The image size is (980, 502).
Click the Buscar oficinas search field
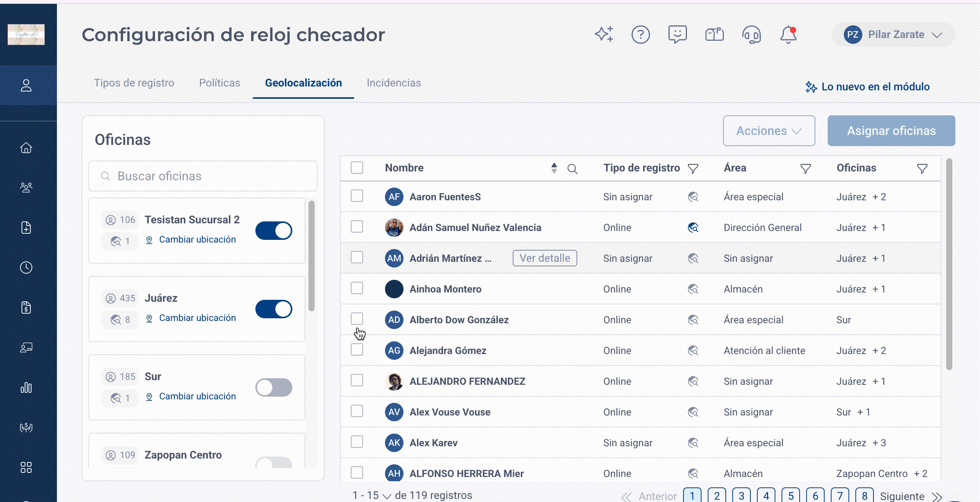(203, 176)
